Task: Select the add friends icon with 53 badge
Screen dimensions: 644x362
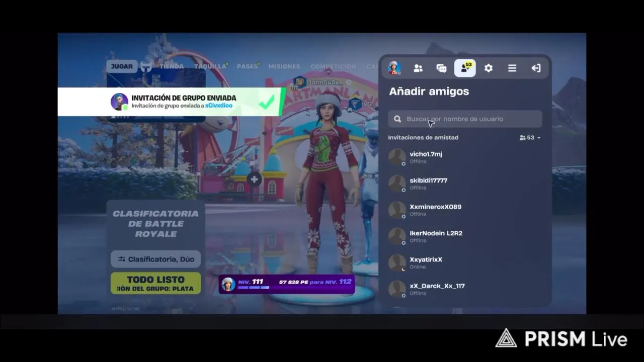Action: point(465,68)
